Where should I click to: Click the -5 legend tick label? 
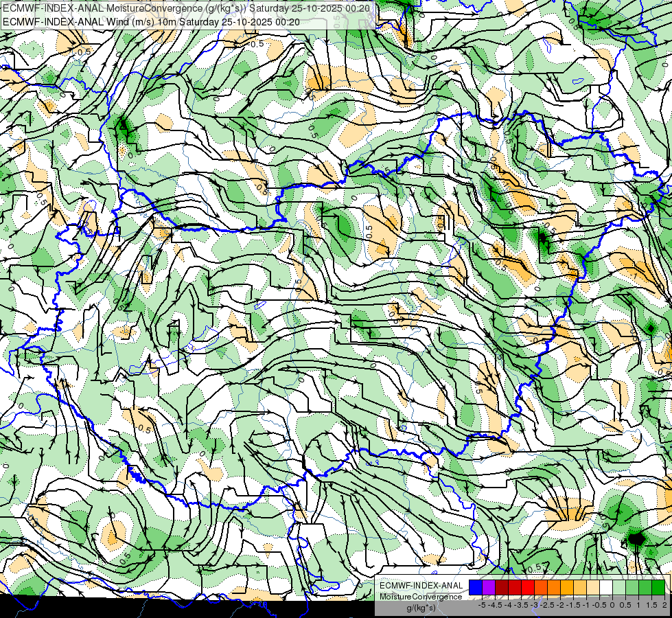[482, 605]
